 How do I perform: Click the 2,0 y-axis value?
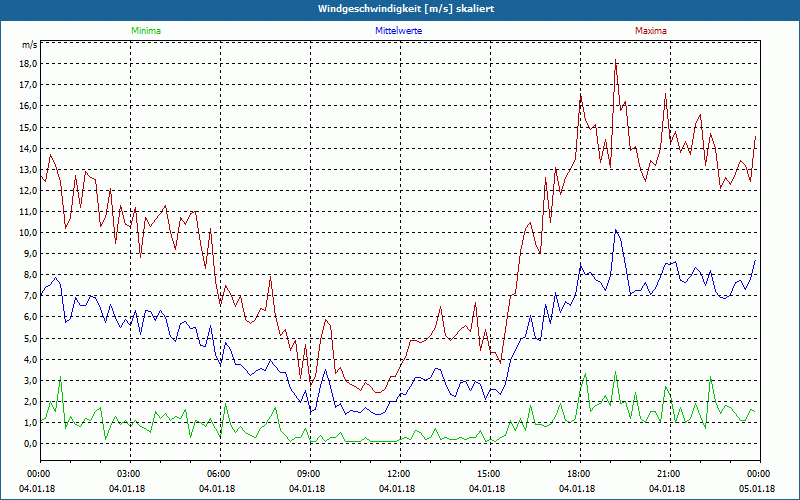point(31,402)
